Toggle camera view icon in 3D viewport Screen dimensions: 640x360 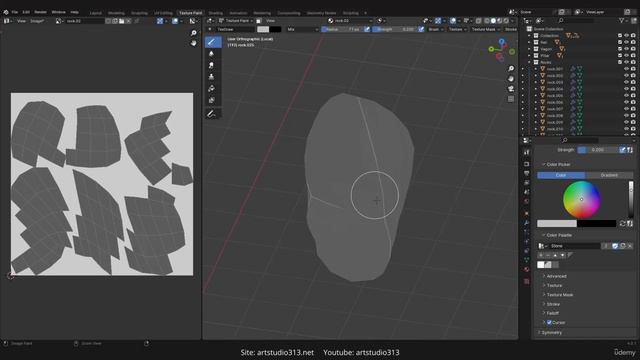[511, 89]
